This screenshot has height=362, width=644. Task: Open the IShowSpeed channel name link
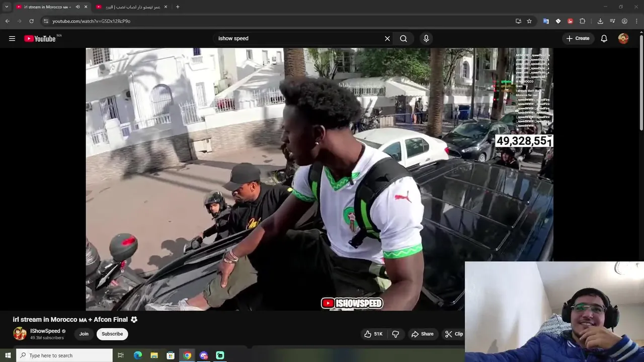click(45, 331)
